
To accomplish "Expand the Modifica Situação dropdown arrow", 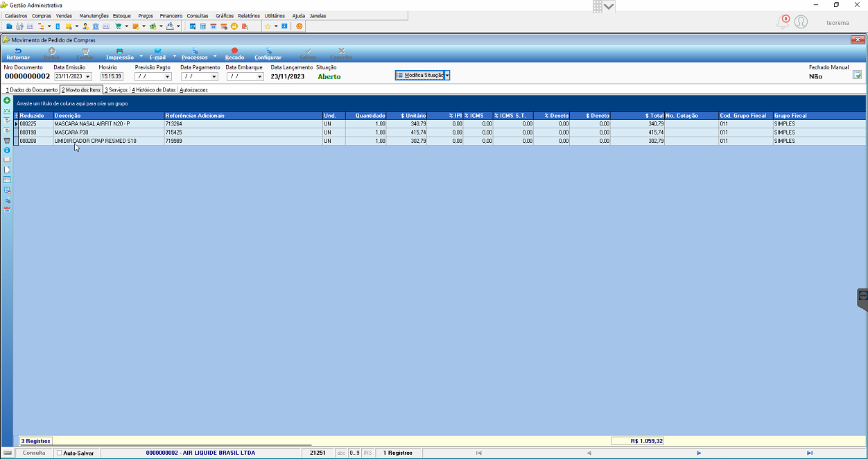I will (x=447, y=75).
